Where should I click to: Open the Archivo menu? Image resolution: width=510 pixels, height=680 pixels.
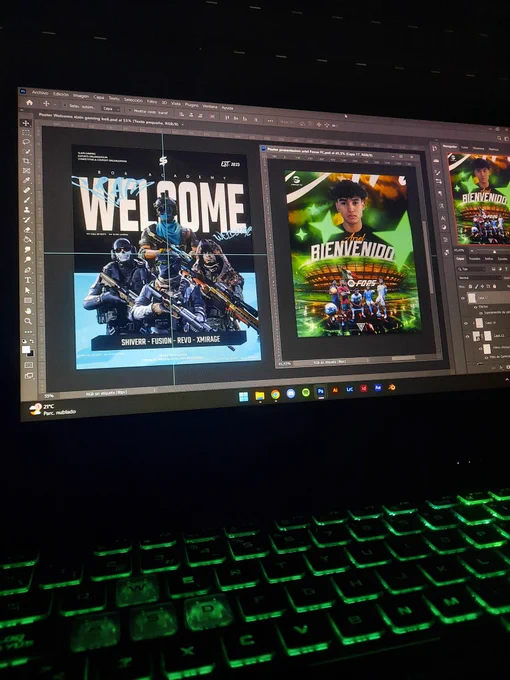tap(40, 93)
